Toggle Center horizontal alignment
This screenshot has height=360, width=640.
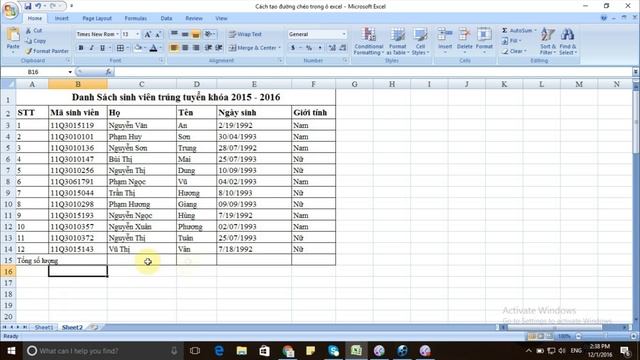click(x=185, y=48)
